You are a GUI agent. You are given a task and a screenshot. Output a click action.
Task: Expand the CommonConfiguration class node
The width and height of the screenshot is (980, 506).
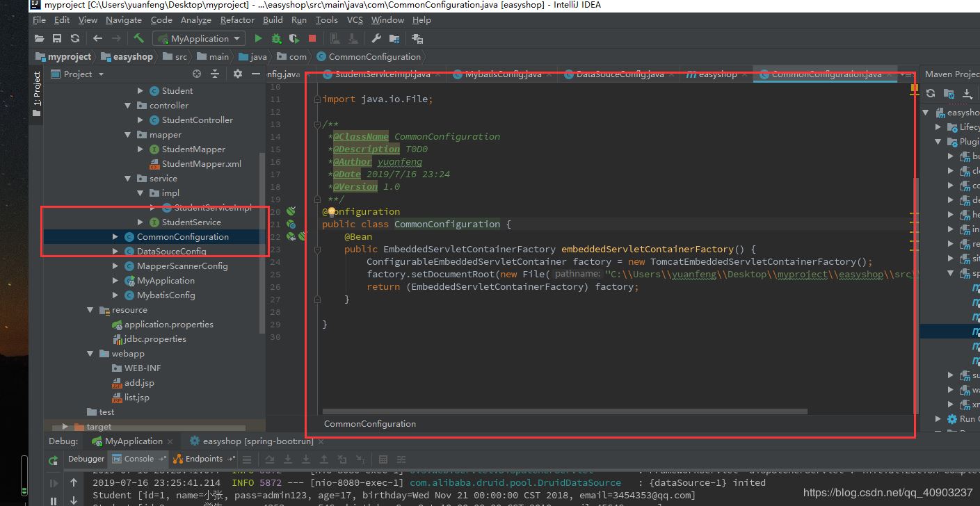click(115, 237)
